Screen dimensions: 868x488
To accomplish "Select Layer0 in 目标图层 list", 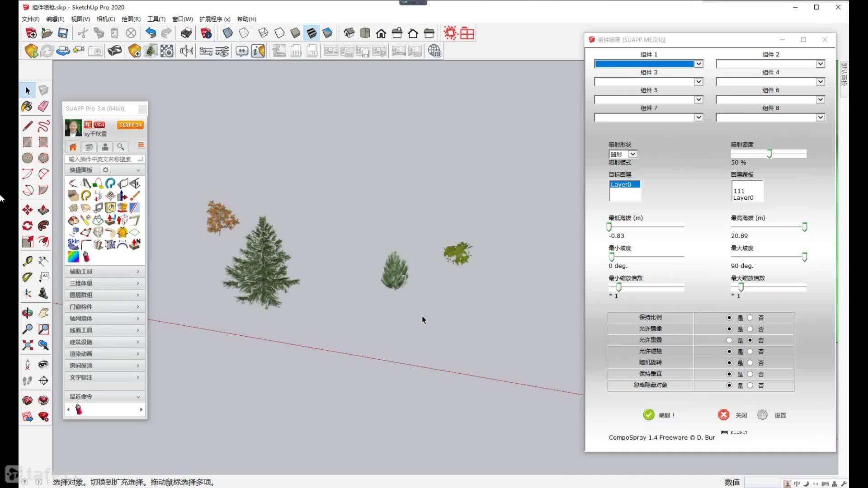I will [x=624, y=184].
